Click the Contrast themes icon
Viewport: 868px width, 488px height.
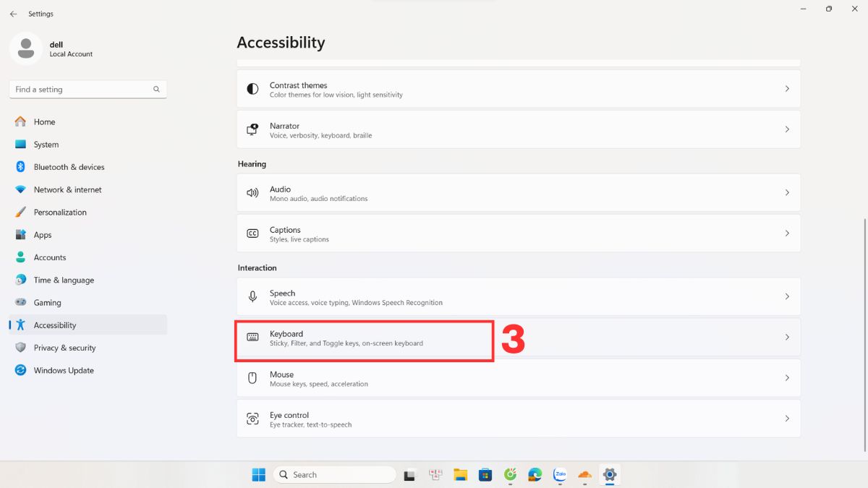tap(252, 89)
